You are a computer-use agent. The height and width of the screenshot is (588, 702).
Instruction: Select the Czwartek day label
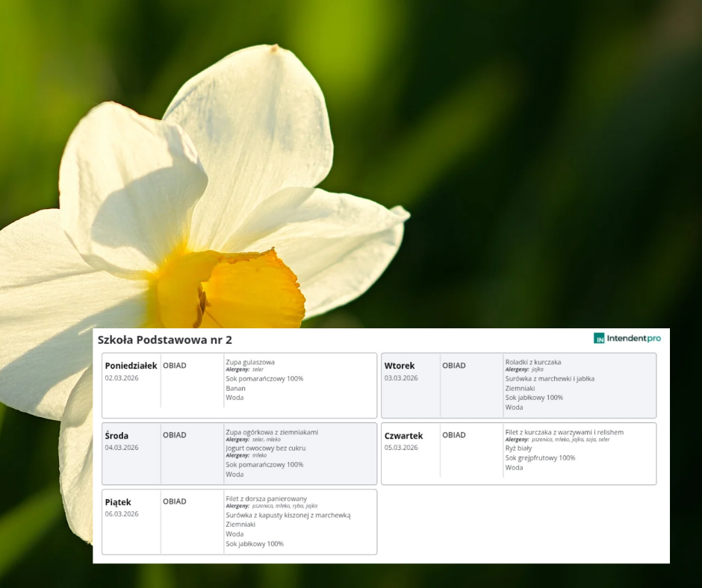tap(403, 436)
